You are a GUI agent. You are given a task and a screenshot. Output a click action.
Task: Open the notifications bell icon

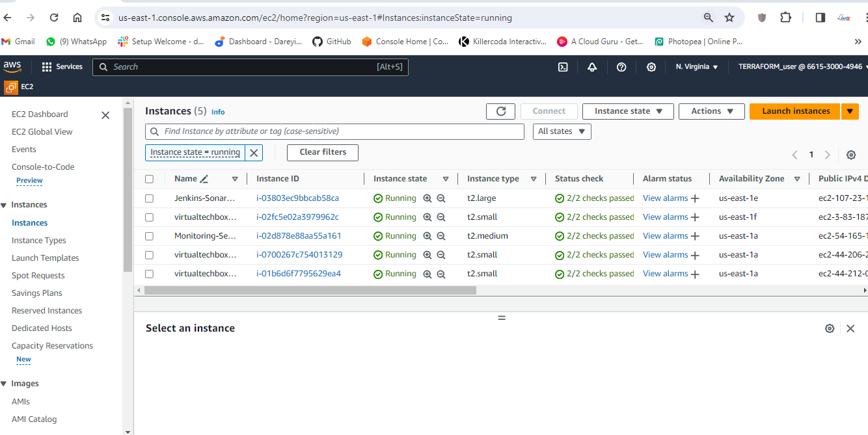coord(592,67)
